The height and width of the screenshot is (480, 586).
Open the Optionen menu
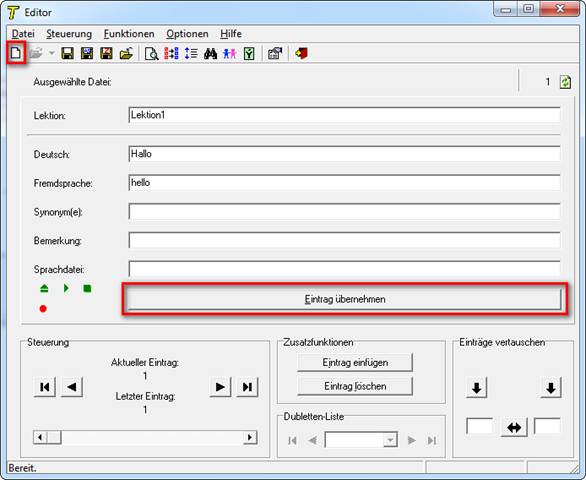click(x=187, y=34)
